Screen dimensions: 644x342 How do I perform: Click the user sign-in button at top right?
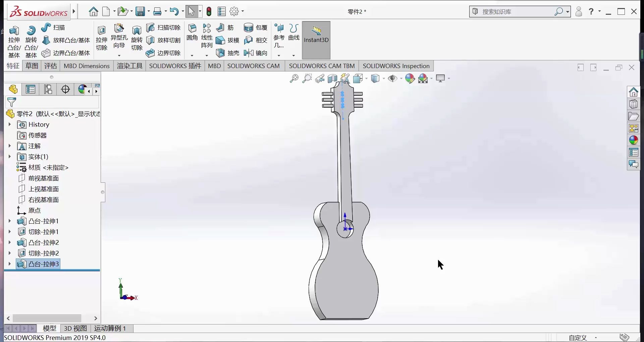click(578, 11)
